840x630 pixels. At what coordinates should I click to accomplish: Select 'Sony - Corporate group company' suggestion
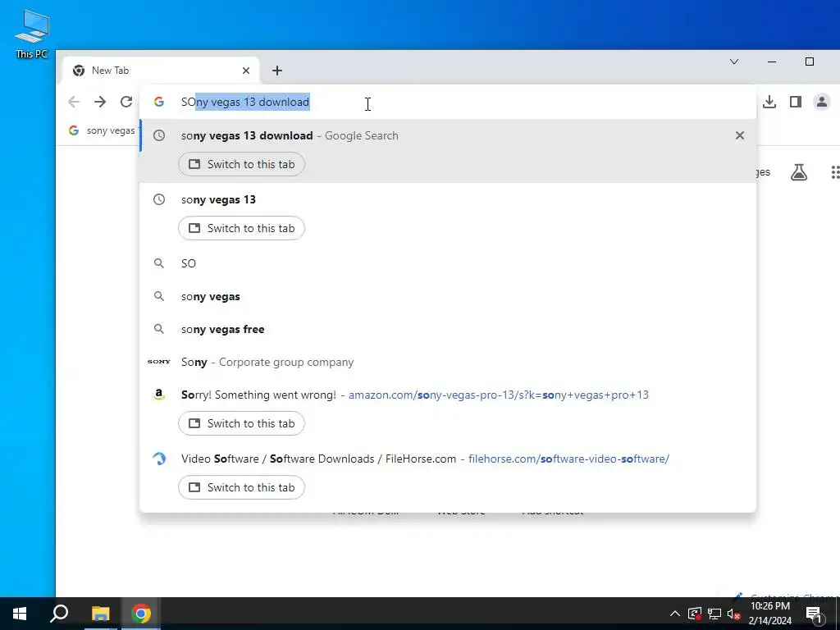click(x=447, y=362)
